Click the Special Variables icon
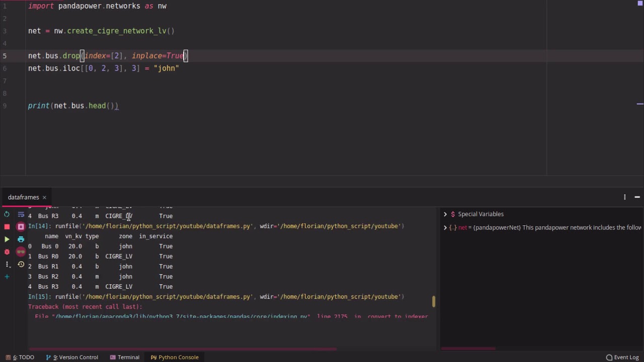 453,214
